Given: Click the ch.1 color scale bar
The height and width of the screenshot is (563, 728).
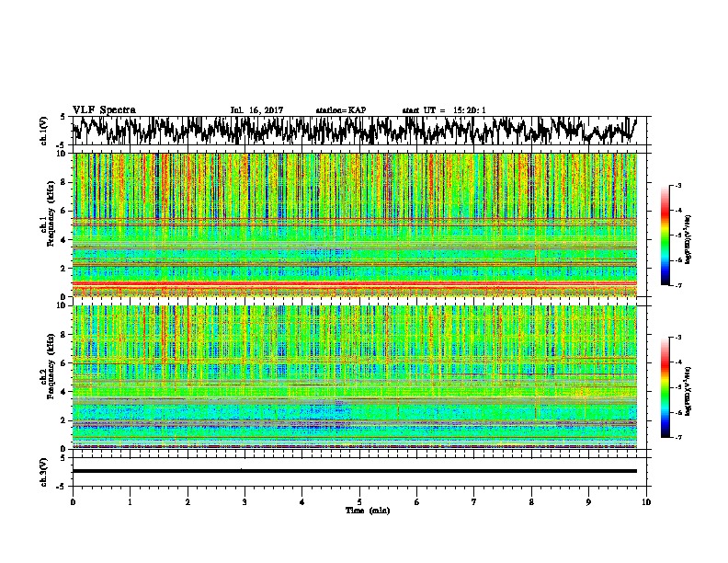Looking at the screenshot, I should 665,236.
